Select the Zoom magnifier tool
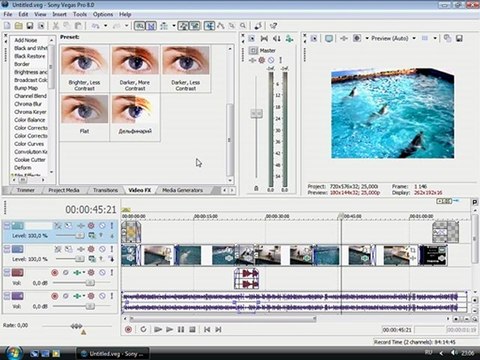480x360 pixels. [244, 26]
